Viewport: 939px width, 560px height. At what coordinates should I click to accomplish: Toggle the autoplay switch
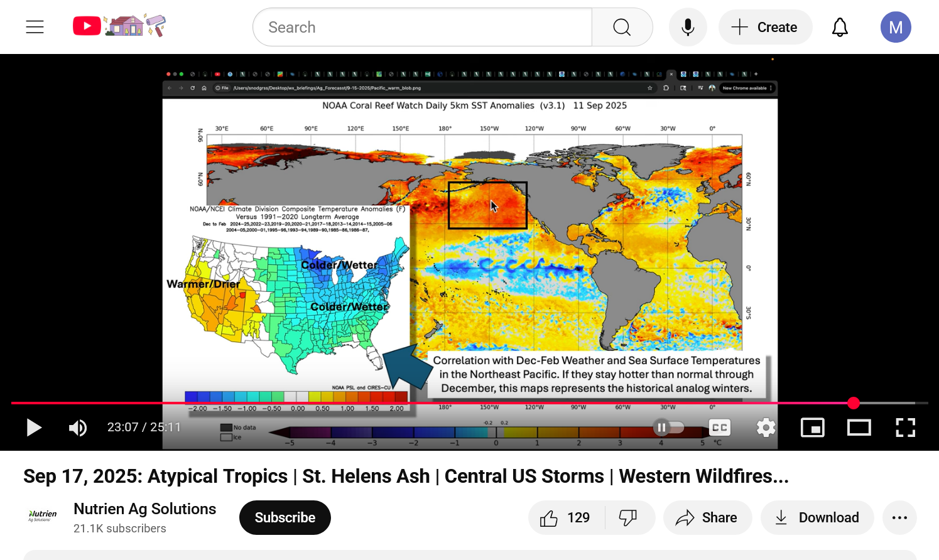pos(668,428)
